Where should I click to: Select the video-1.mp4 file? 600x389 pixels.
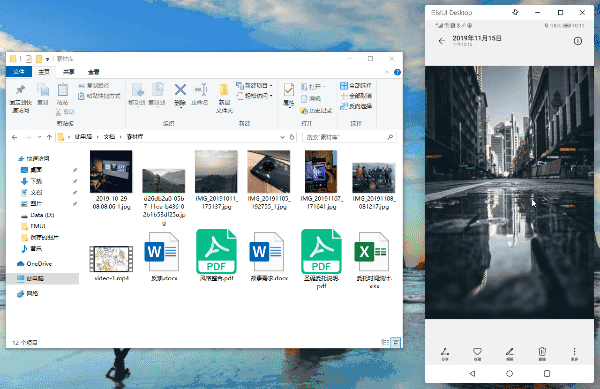[x=111, y=263]
